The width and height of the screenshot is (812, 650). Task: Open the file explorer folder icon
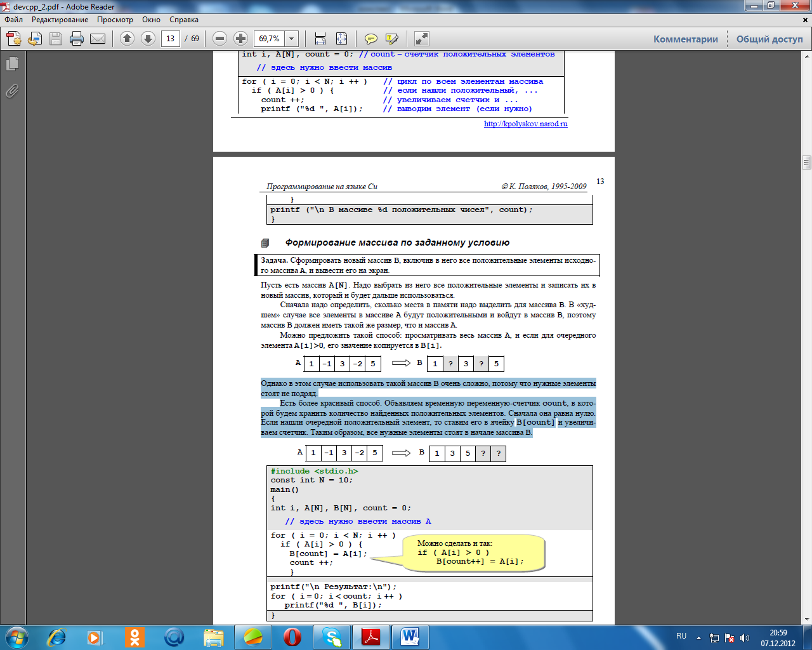214,637
